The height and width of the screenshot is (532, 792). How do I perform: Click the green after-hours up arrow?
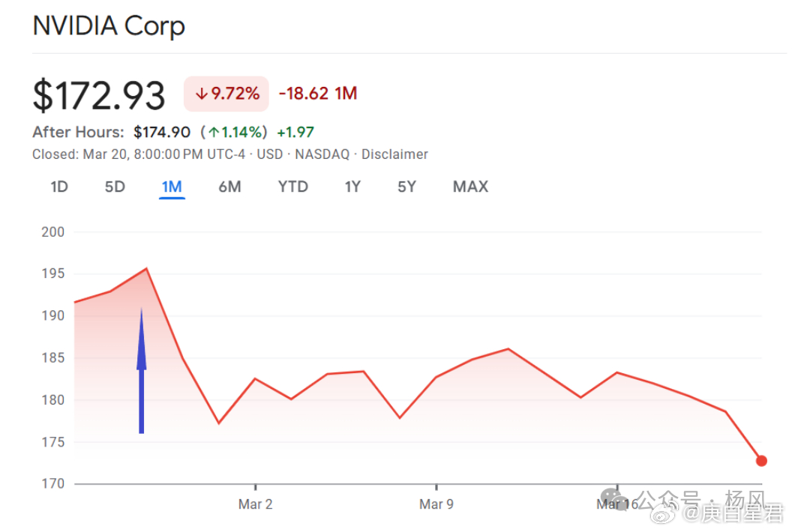(x=214, y=133)
